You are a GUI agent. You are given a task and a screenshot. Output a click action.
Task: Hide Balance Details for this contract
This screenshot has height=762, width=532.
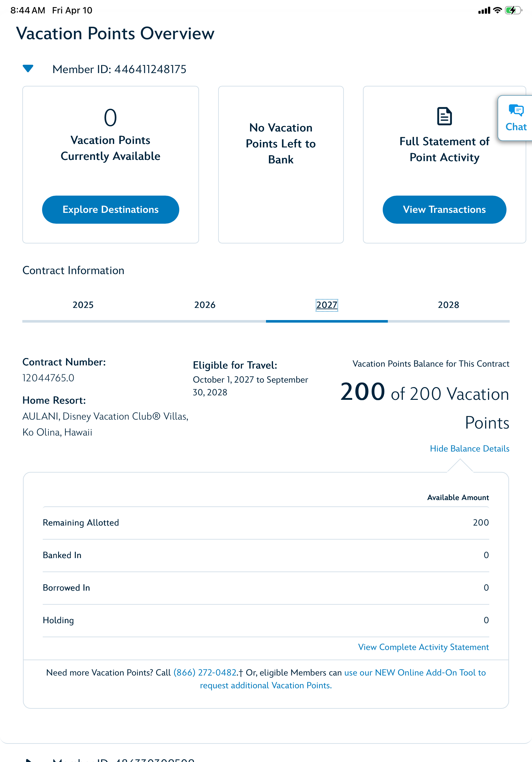click(x=469, y=448)
